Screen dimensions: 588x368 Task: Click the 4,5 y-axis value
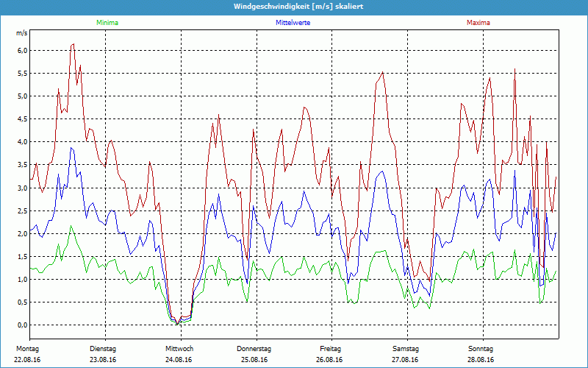(x=23, y=119)
